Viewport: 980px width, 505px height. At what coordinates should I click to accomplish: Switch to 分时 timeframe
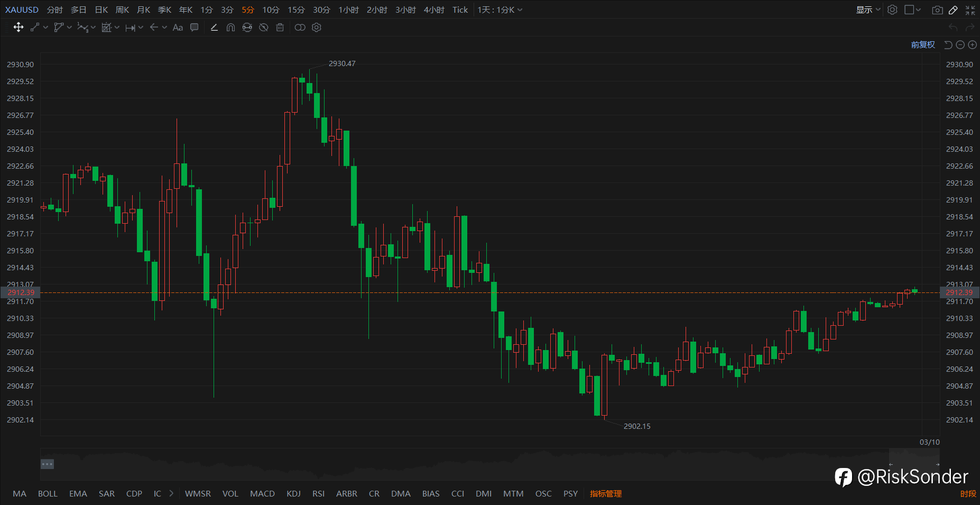point(54,10)
